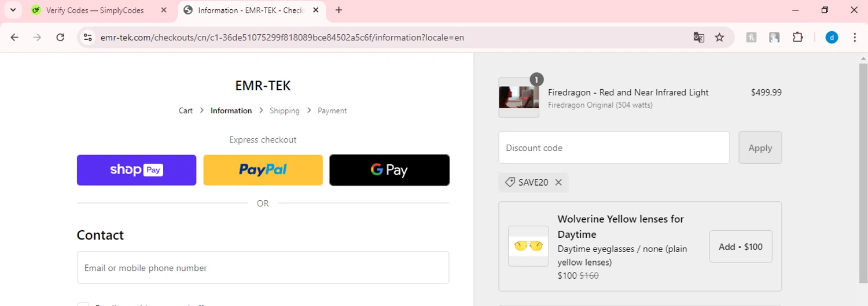
Task: View site information icon beside URL
Action: click(87, 38)
